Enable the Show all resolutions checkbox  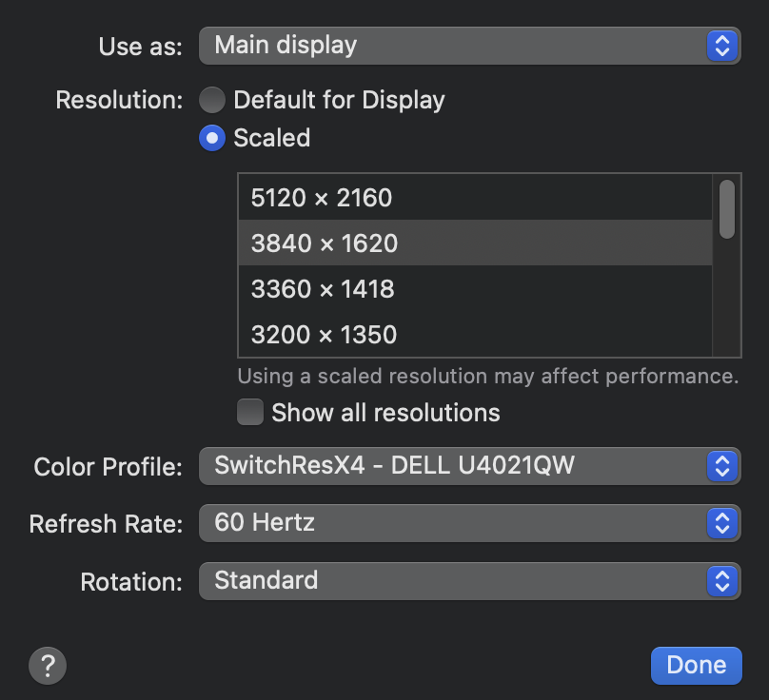click(250, 413)
